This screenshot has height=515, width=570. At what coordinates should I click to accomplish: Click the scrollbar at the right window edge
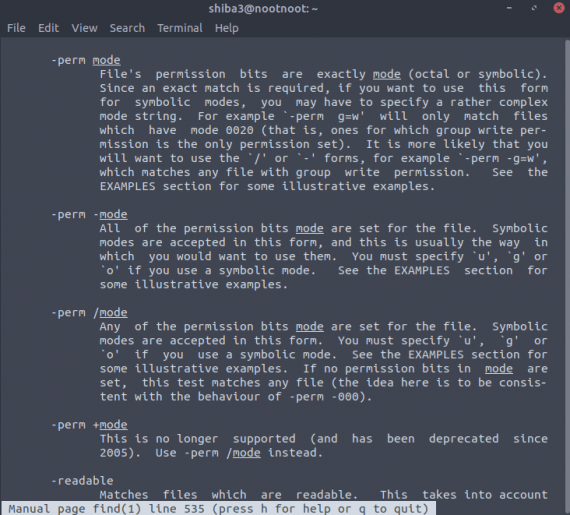[567, 269]
